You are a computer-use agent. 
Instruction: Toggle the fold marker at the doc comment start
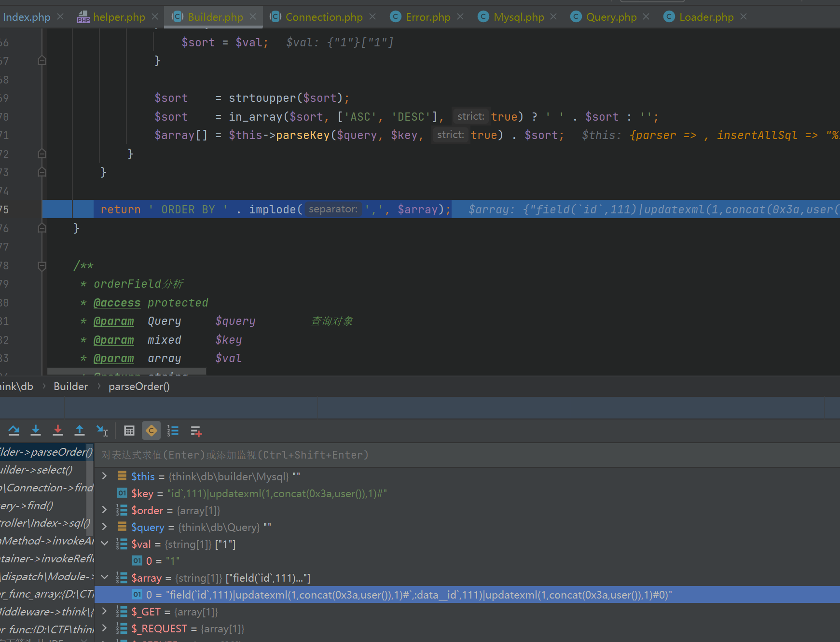point(42,265)
